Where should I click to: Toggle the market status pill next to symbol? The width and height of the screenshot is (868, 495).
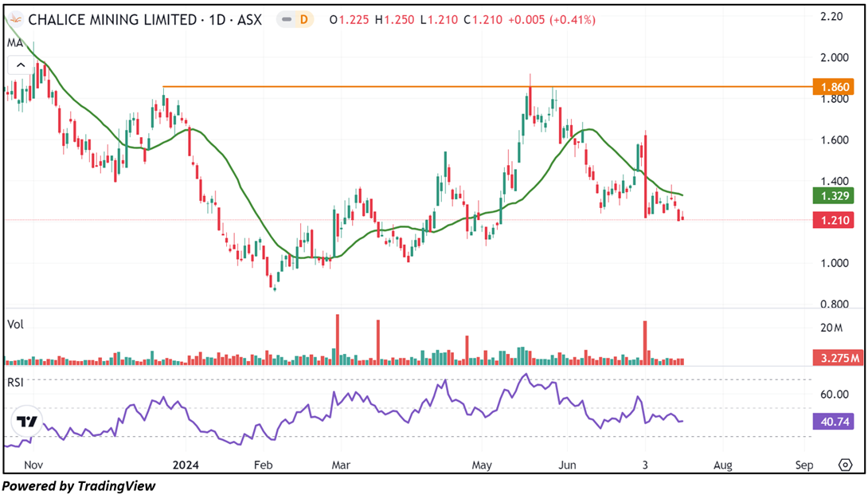(293, 20)
